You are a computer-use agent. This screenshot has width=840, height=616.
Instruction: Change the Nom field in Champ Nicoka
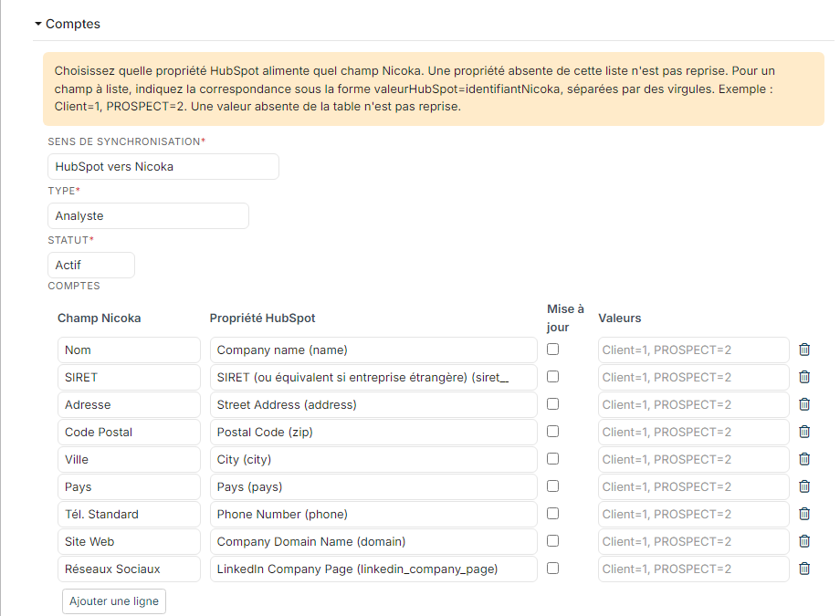coord(129,350)
